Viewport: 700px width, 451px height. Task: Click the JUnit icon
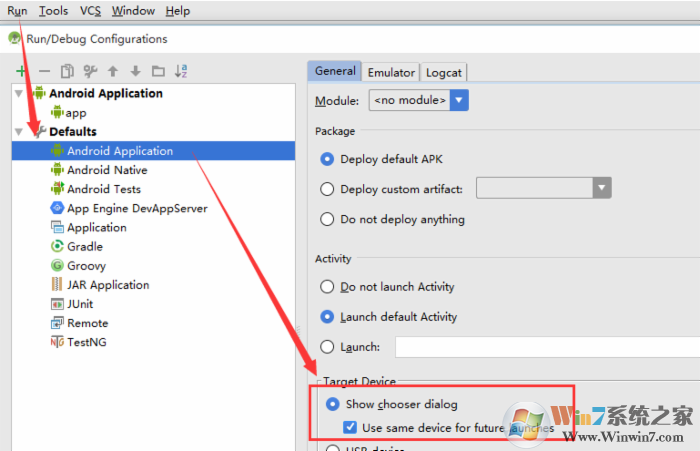coord(57,304)
